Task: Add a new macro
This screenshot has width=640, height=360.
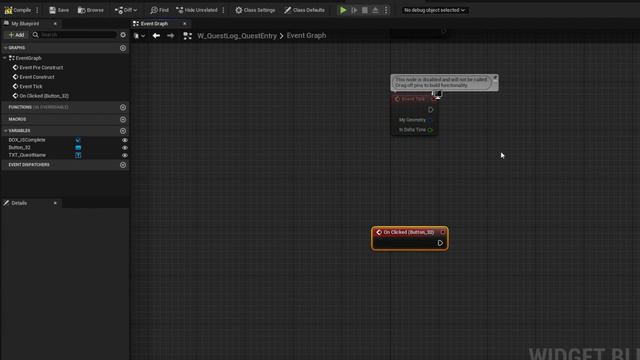Action: coord(123,120)
